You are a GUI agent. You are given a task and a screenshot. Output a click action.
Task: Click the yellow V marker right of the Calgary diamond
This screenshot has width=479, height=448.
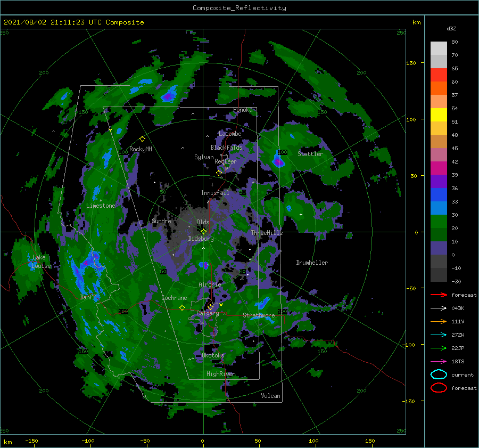click(x=221, y=305)
